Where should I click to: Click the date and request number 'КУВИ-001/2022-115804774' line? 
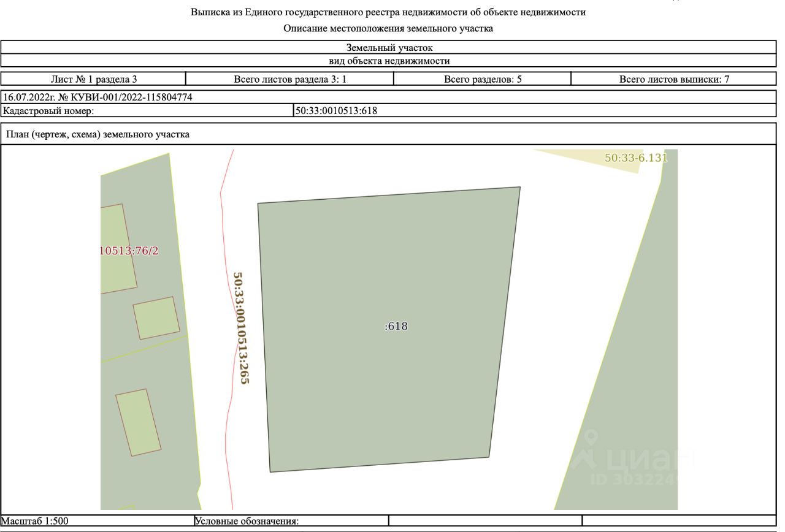[389, 97]
